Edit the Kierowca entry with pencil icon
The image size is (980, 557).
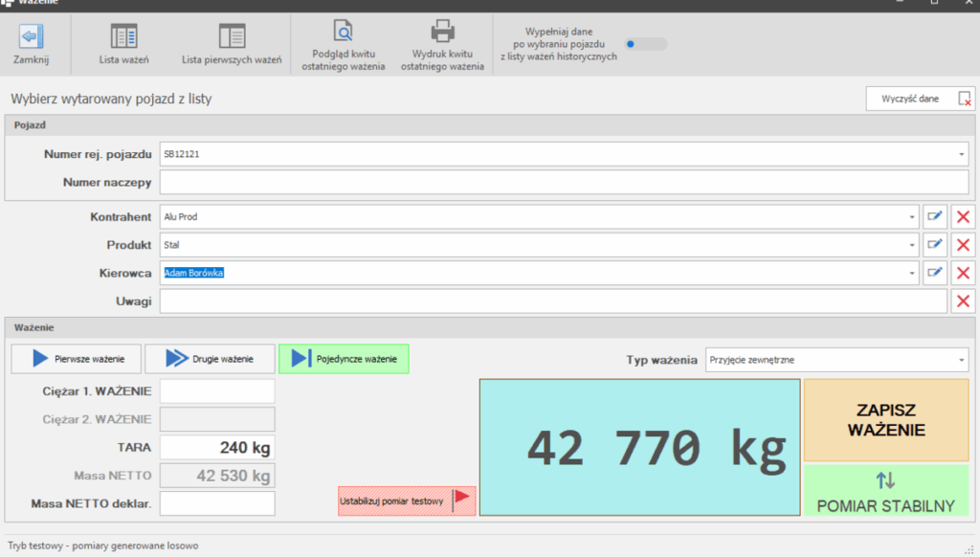935,273
